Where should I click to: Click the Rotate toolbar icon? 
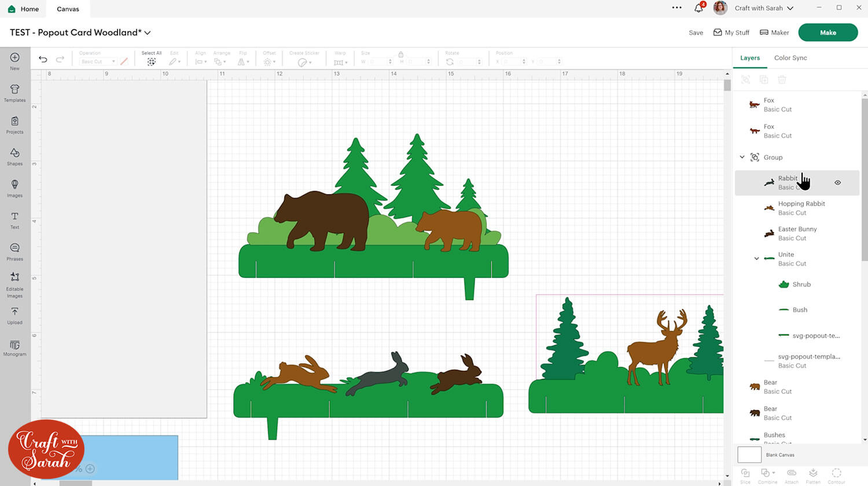(x=450, y=61)
